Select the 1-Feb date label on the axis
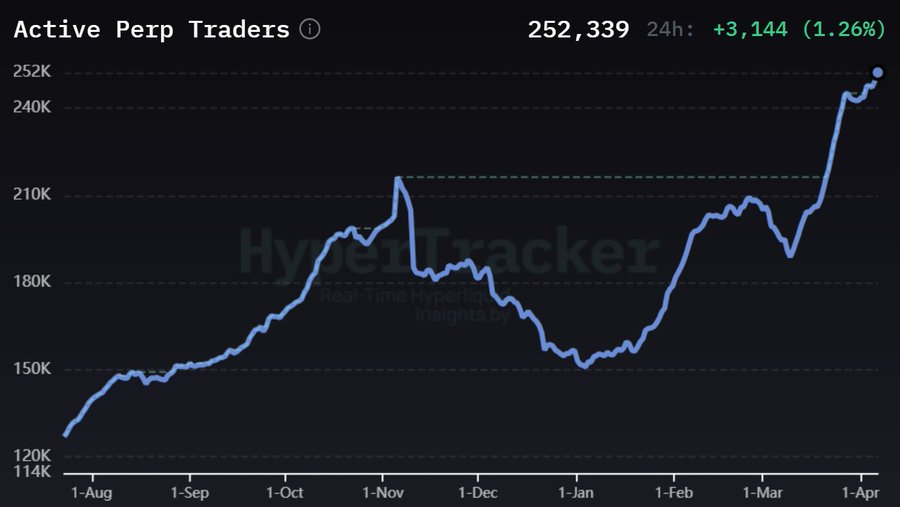Screen dimensions: 900x507 (x=674, y=493)
